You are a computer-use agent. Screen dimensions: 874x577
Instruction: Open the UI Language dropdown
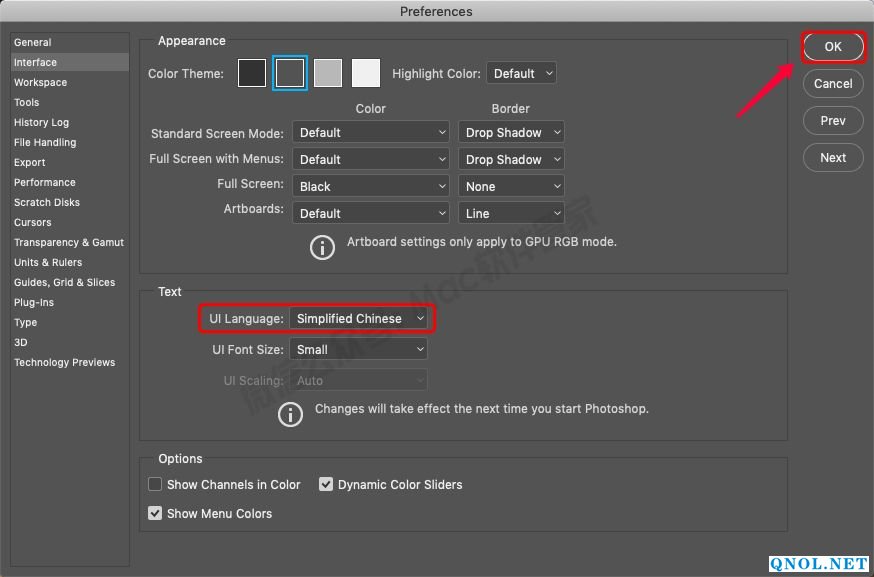[359, 319]
